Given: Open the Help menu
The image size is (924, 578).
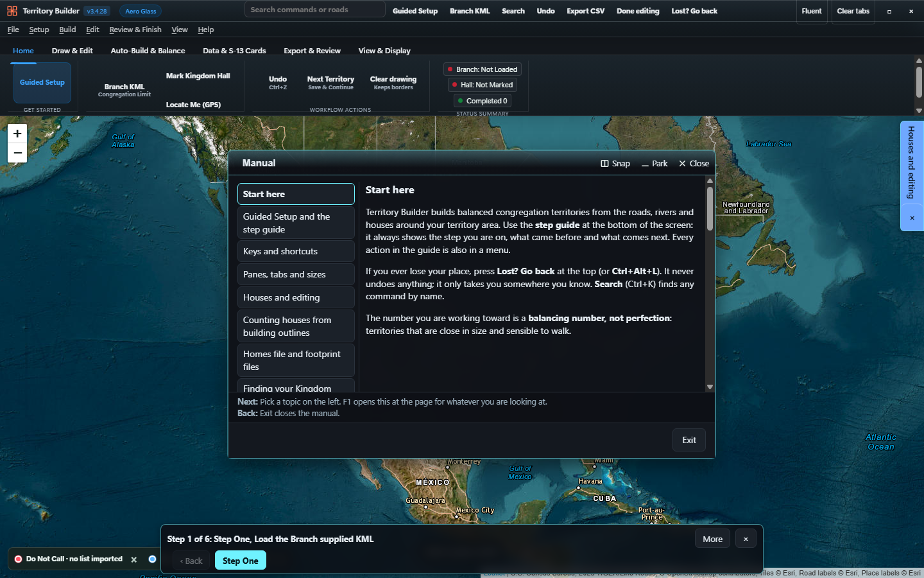Looking at the screenshot, I should [206, 30].
